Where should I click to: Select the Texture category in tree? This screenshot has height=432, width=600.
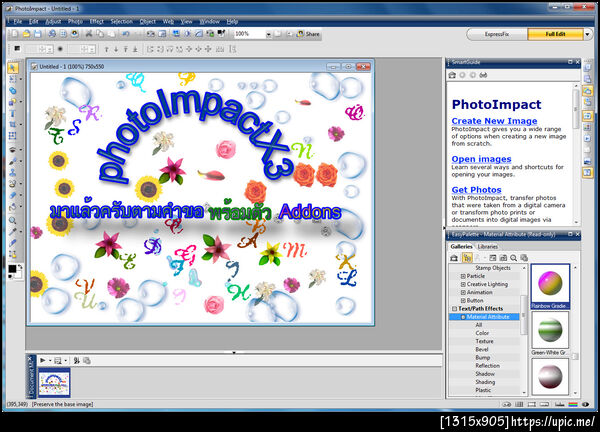(484, 341)
